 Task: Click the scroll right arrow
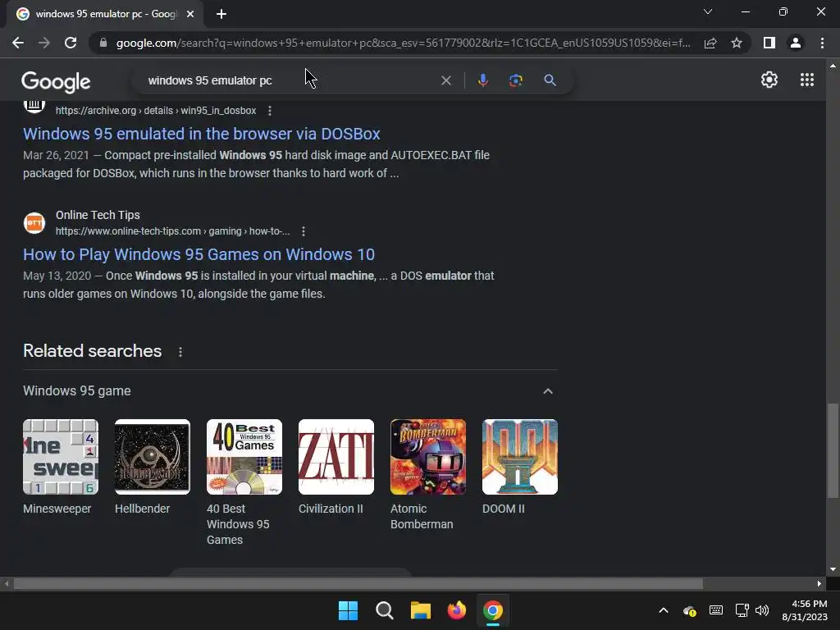(x=819, y=583)
